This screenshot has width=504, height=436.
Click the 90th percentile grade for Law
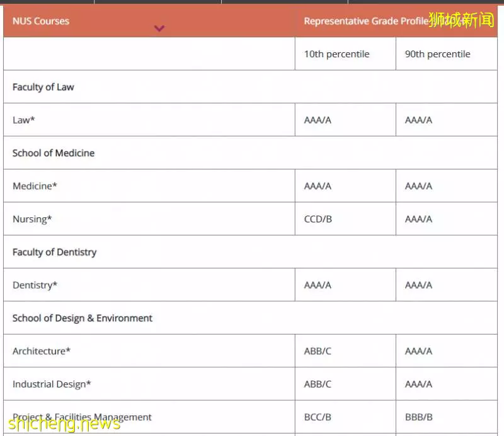pyautogui.click(x=418, y=120)
